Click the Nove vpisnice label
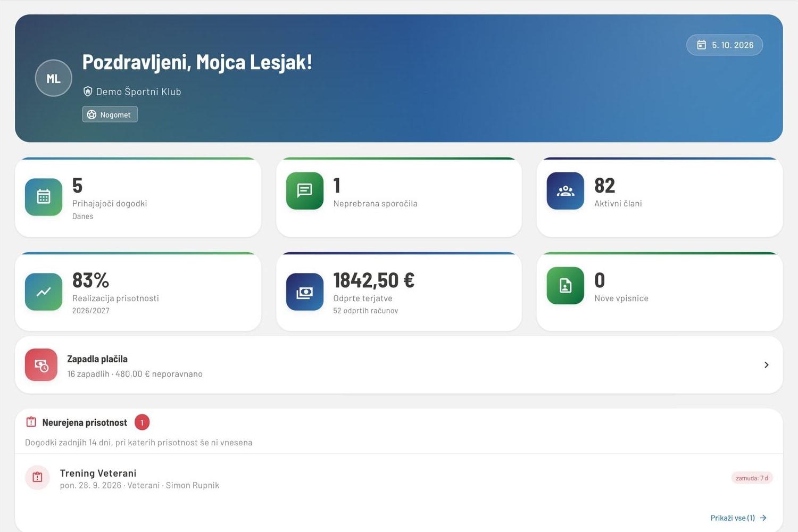Image resolution: width=798 pixels, height=532 pixels. 621,298
